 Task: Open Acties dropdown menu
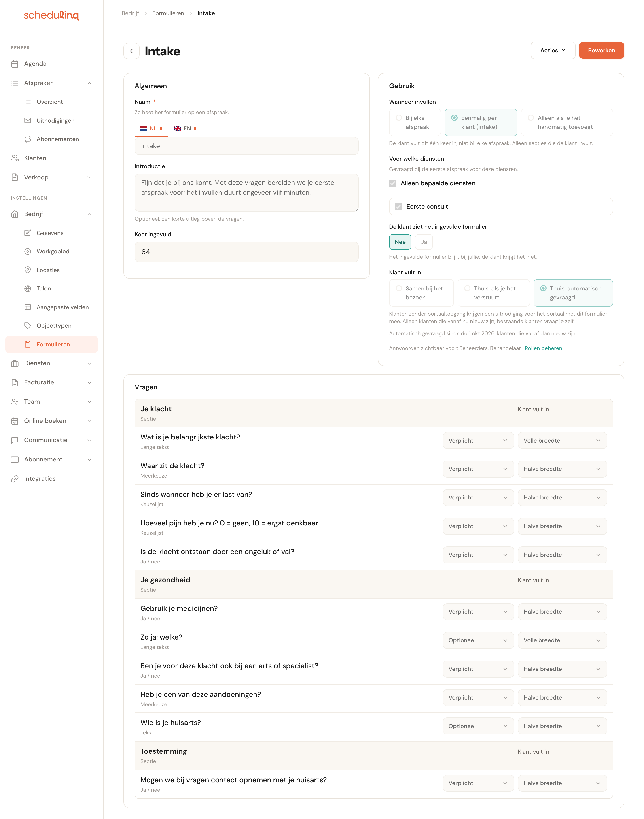(553, 51)
